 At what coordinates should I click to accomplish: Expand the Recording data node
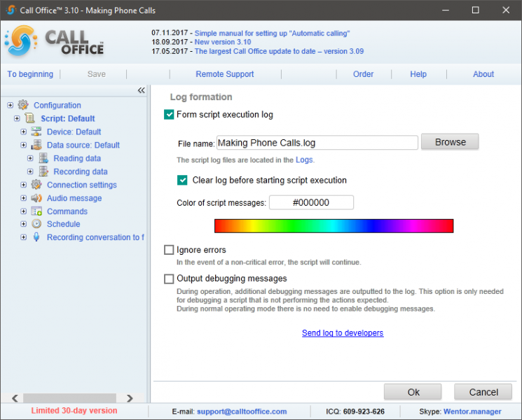point(30,171)
